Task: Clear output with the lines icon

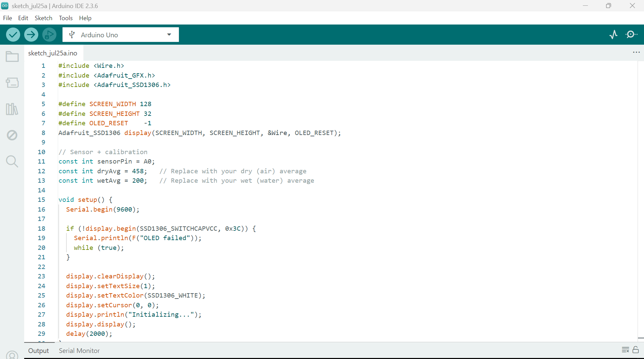Action: pyautogui.click(x=625, y=350)
